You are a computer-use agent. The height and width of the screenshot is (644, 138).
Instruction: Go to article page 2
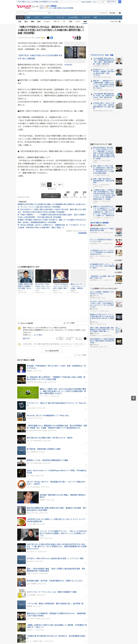pos(55,185)
